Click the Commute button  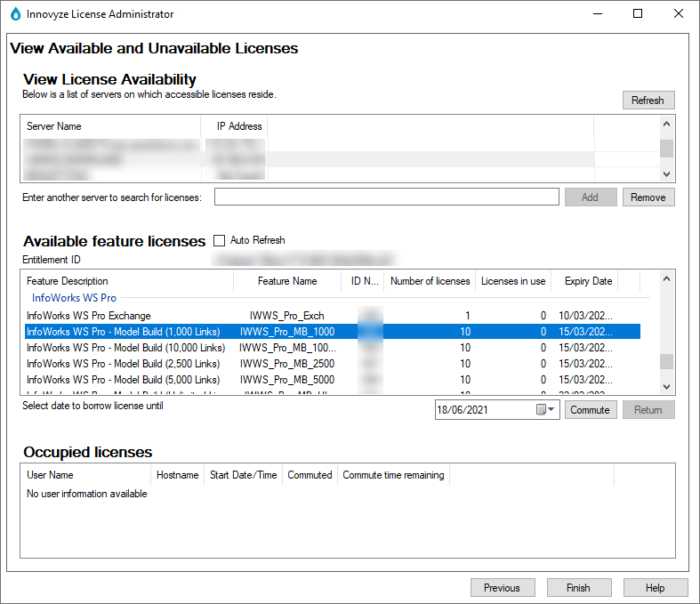[x=591, y=410]
